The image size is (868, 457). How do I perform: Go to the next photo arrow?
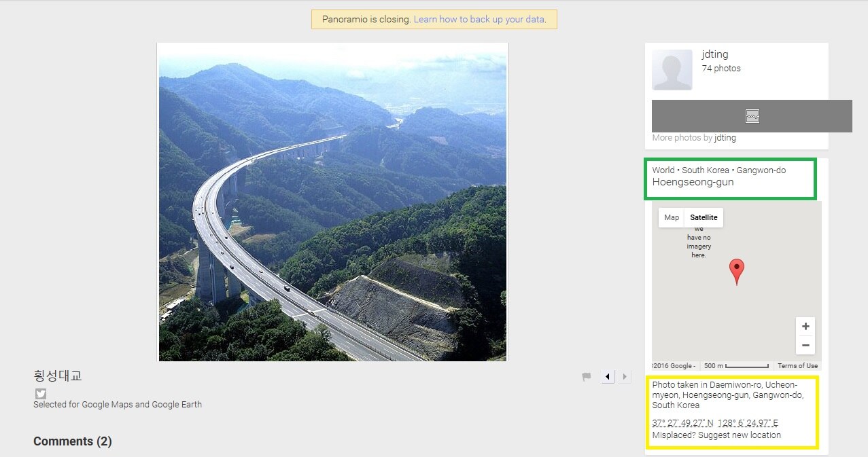(625, 377)
